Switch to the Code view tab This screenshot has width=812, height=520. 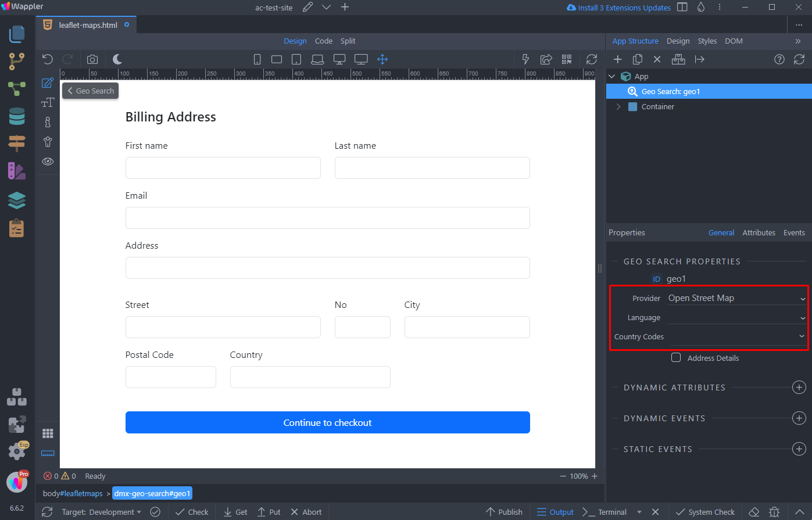[324, 41]
